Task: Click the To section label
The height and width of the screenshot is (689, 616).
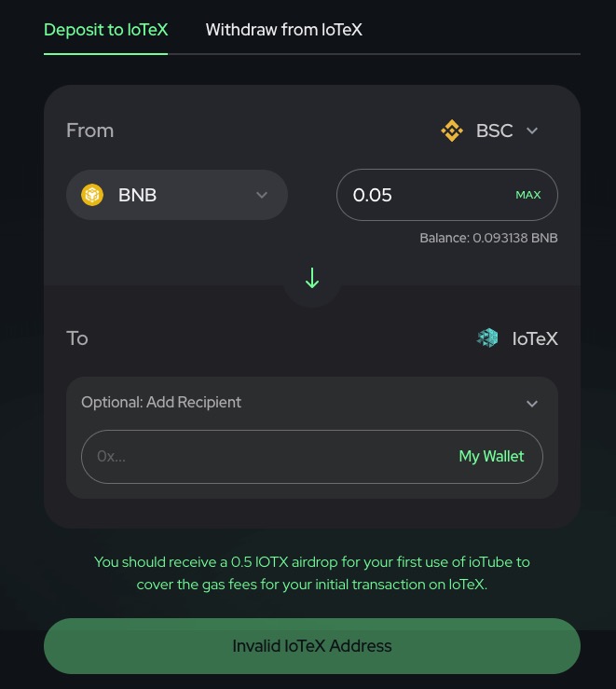Action: (77, 338)
